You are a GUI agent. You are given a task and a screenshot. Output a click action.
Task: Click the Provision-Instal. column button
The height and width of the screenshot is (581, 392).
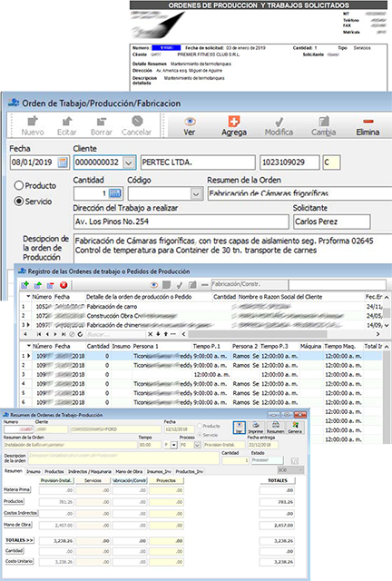click(56, 480)
